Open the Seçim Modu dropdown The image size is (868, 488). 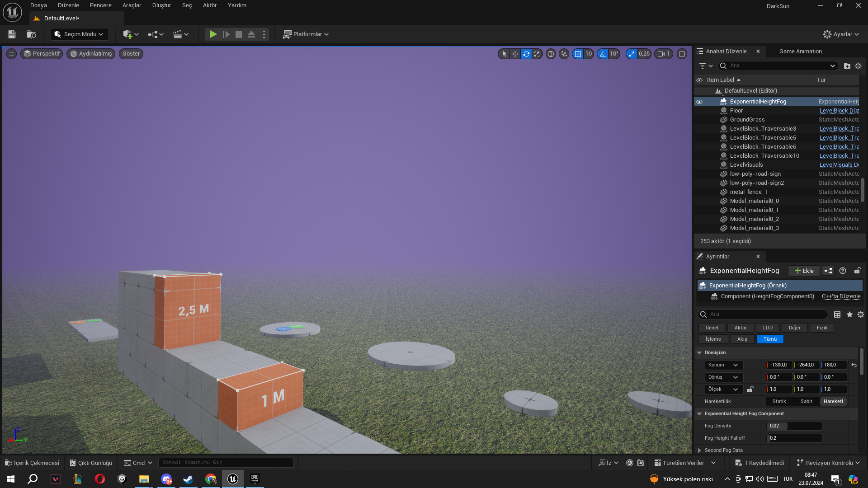point(80,34)
